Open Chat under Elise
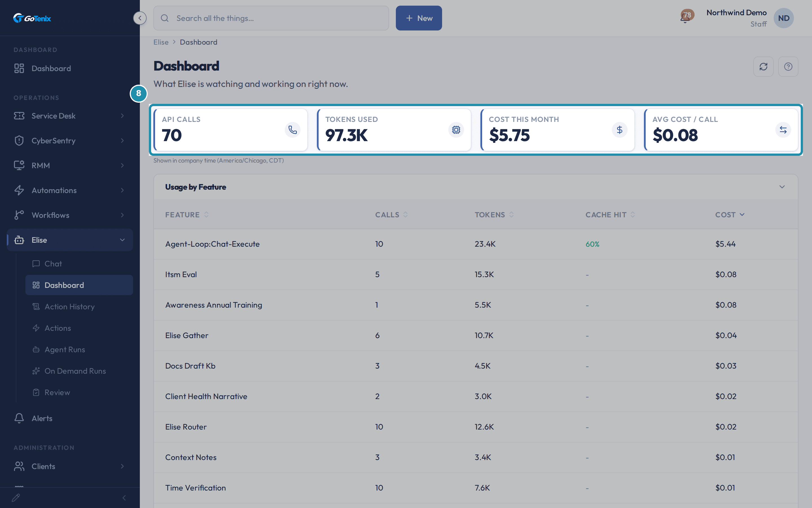This screenshot has height=508, width=812. point(79,264)
